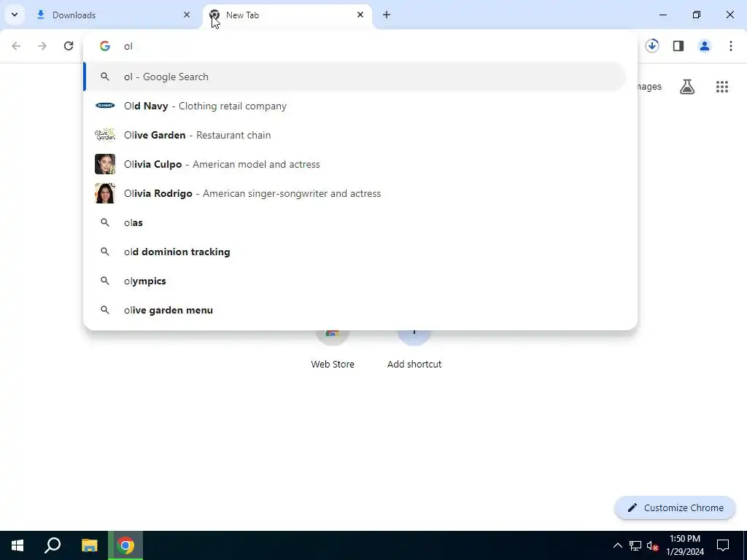Show hidden system tray icons
Image resolution: width=747 pixels, height=560 pixels.
click(617, 545)
